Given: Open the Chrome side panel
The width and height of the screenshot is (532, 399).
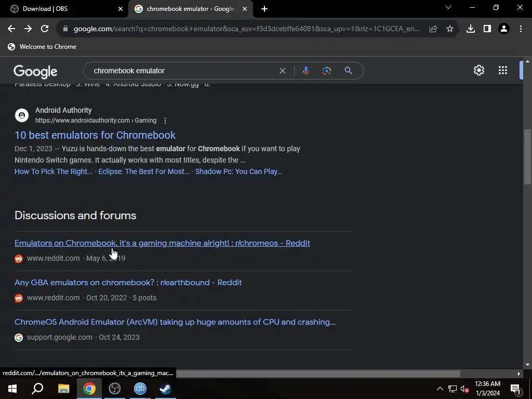Looking at the screenshot, I should pyautogui.click(x=487, y=29).
